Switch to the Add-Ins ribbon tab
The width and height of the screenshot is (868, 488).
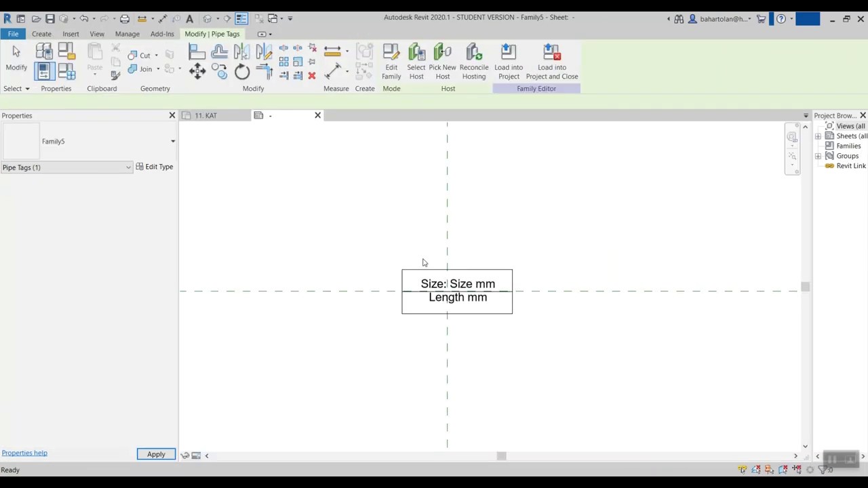pyautogui.click(x=162, y=34)
